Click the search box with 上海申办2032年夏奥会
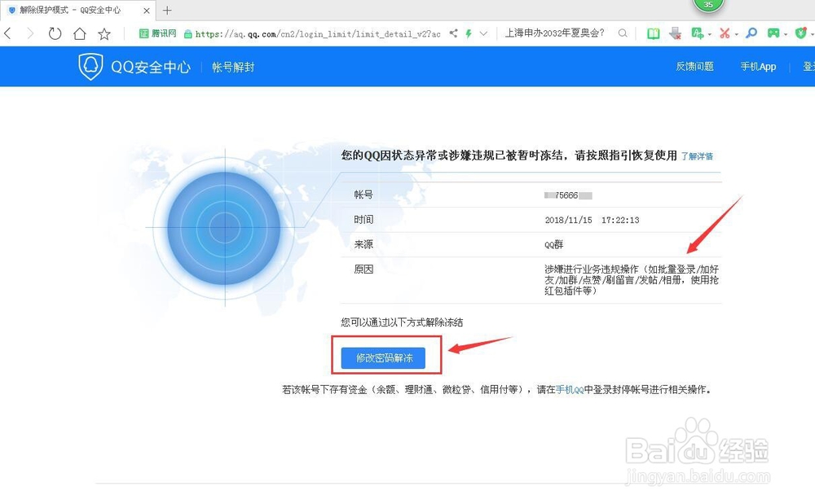 [554, 33]
